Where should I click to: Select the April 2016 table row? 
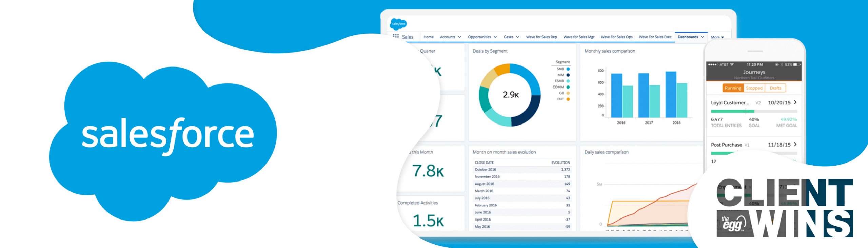522,219
